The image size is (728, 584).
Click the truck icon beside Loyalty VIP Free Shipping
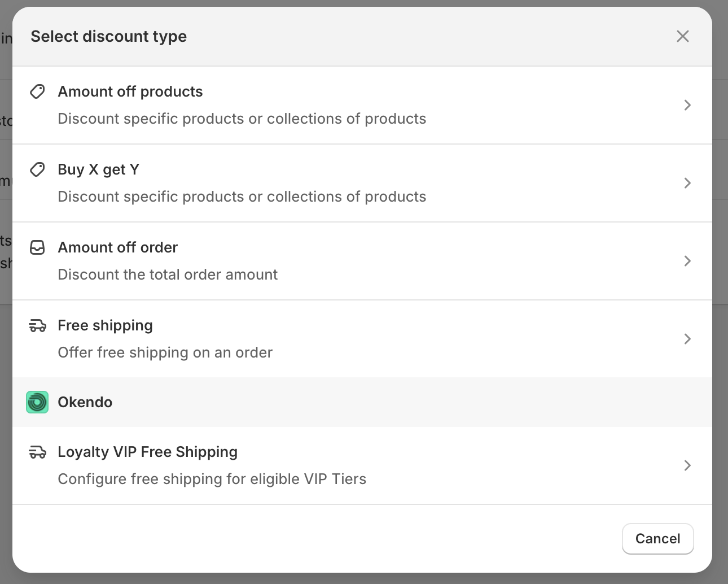tap(37, 452)
